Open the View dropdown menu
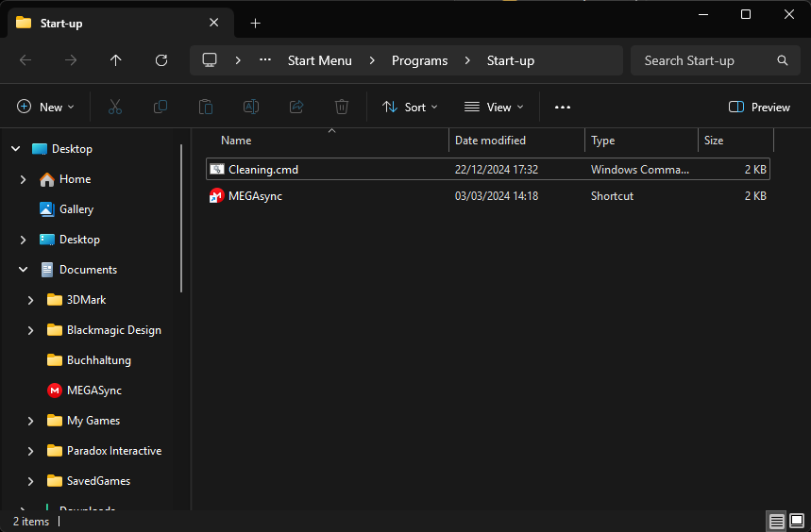Viewport: 811px width, 532px height. (493, 108)
